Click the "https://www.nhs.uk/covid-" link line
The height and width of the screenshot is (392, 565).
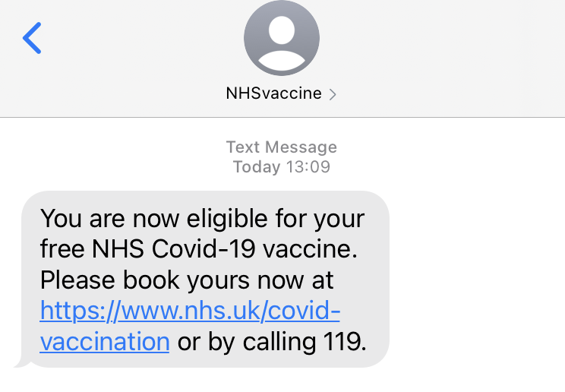190,311
